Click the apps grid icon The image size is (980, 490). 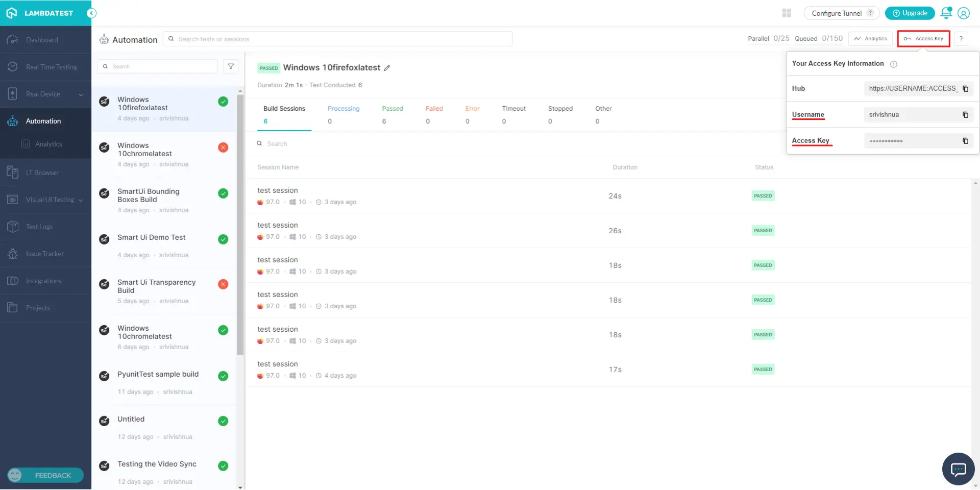[787, 13]
